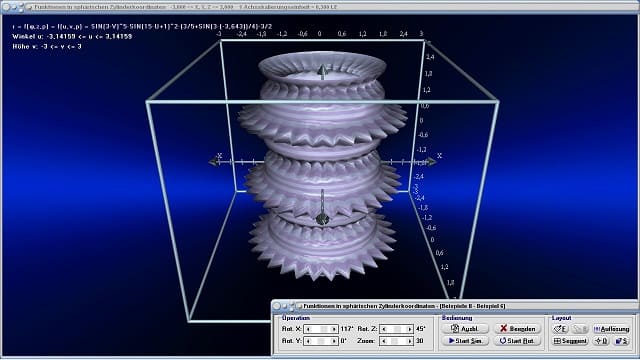Click the disabled B layout button
This screenshot has height=360, width=640.
point(580,329)
